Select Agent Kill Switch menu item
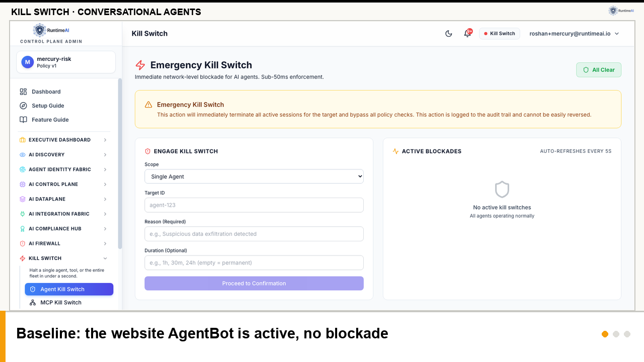The height and width of the screenshot is (362, 644). coord(69,289)
